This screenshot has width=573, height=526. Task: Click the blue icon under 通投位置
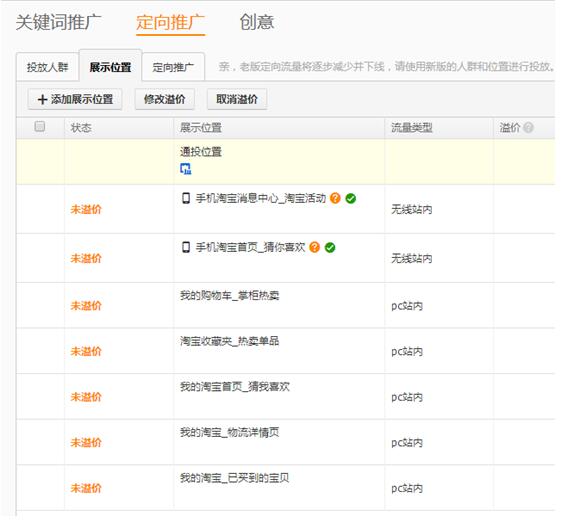pos(186,169)
